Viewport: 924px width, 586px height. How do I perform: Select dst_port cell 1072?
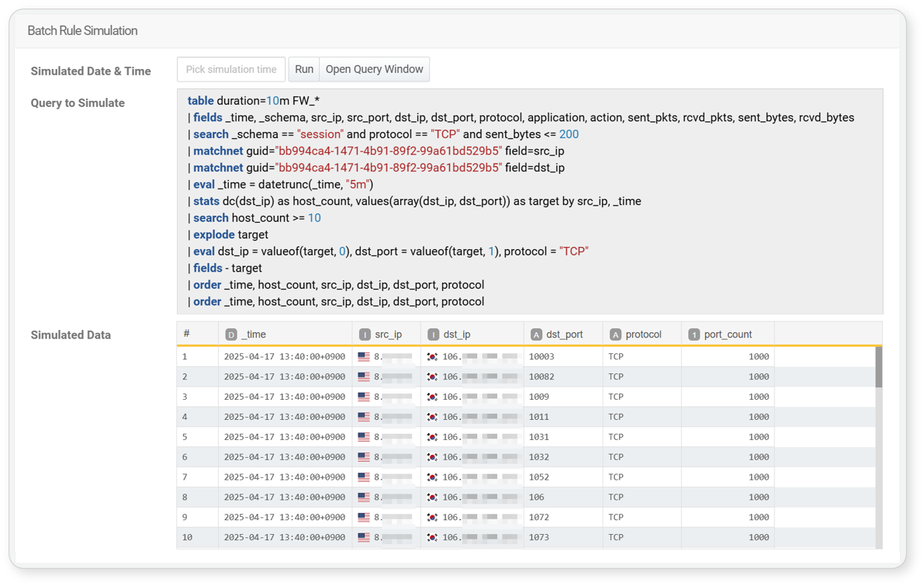pos(562,517)
